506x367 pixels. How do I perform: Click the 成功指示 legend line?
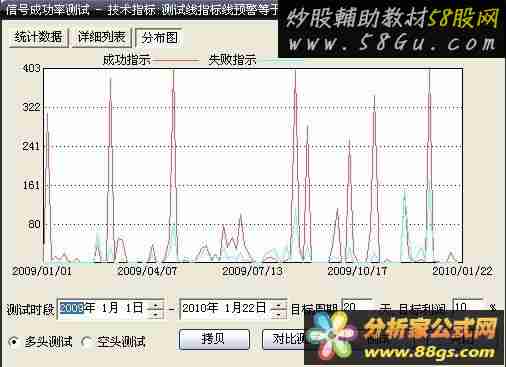point(176,61)
